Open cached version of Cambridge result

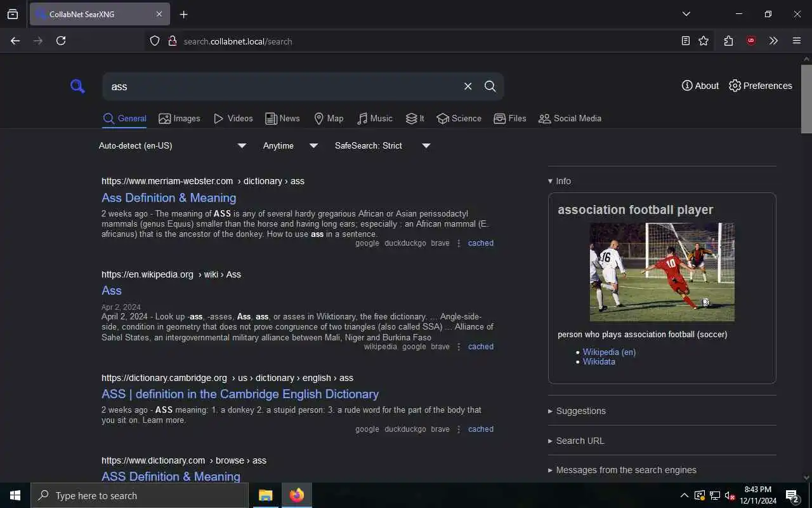coord(481,429)
